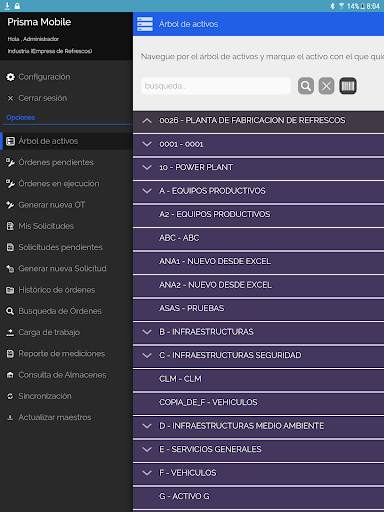The image size is (384, 512).
Task: Click the Ordenes pendientes wrench icon
Action: tap(10, 163)
